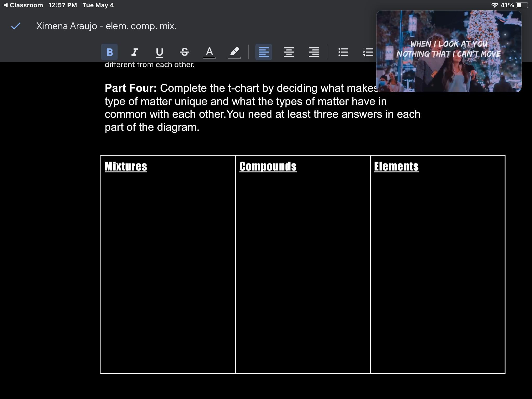Place cursor in the Compounds column
The height and width of the screenshot is (399, 532).
click(x=303, y=260)
